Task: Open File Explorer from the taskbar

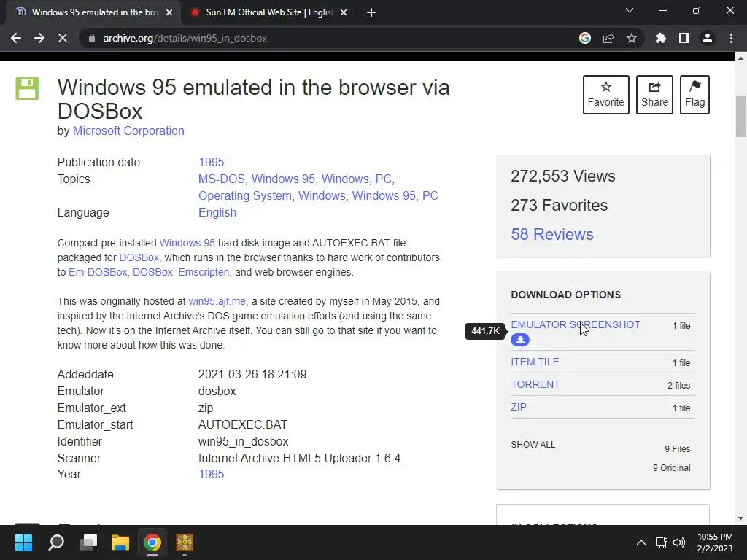Action: (120, 542)
